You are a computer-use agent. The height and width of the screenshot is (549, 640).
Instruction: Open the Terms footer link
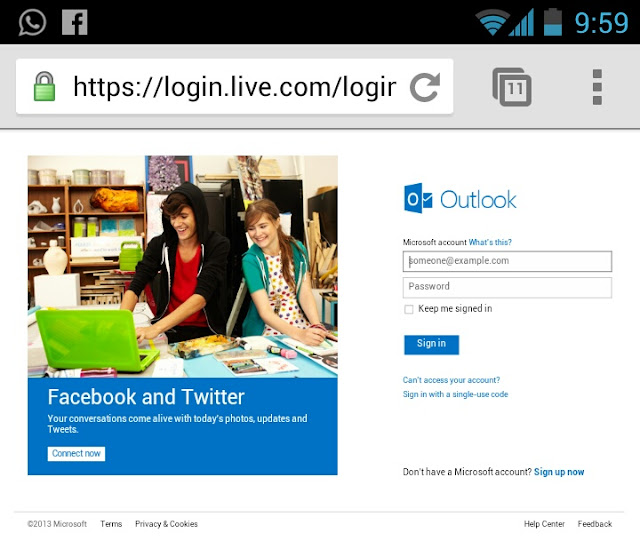[x=111, y=524]
